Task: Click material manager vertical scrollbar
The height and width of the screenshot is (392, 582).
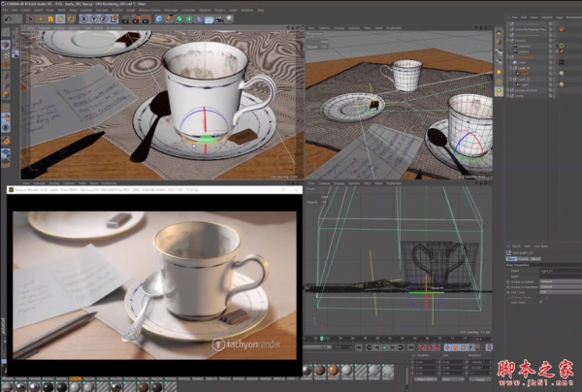Action: point(407,376)
